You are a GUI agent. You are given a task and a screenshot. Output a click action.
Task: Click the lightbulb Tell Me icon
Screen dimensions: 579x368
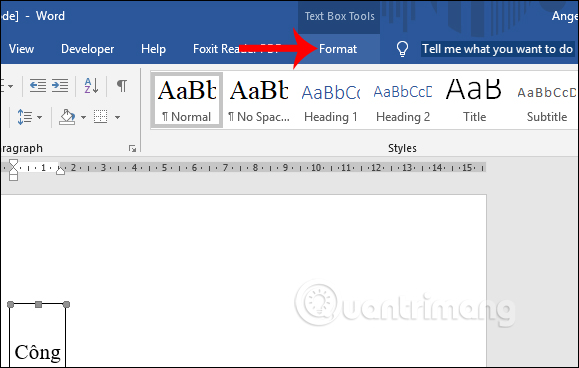pyautogui.click(x=402, y=49)
